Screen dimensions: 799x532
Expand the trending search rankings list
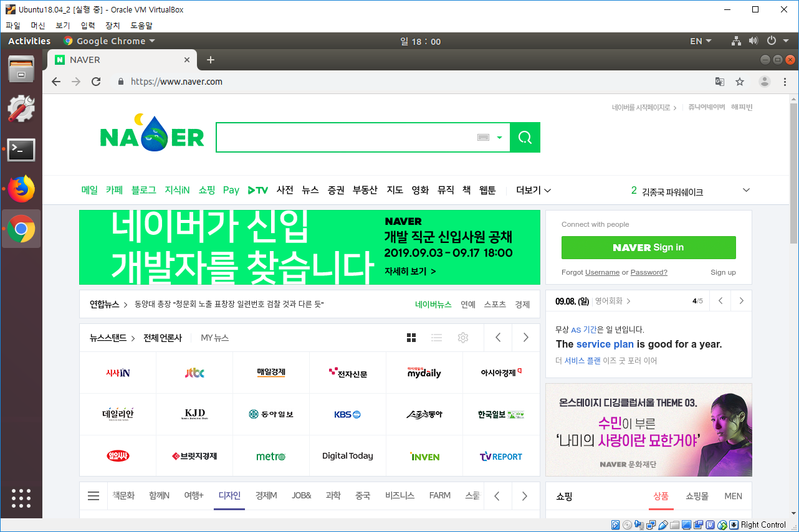pyautogui.click(x=746, y=190)
